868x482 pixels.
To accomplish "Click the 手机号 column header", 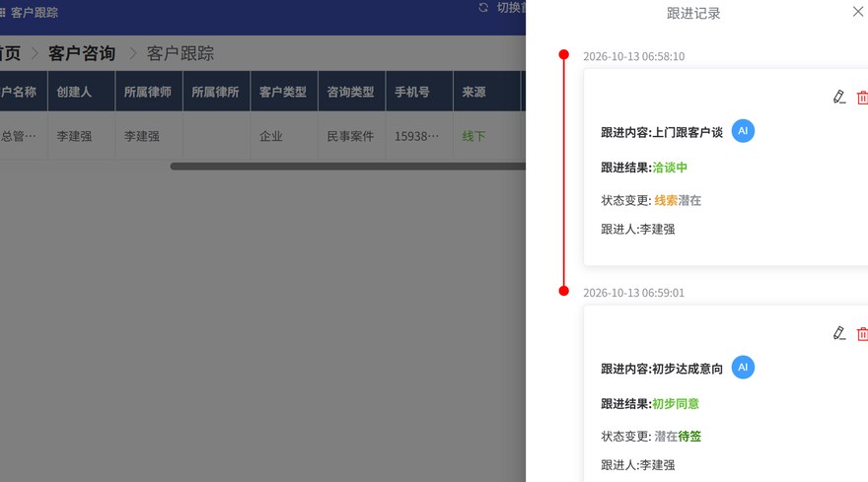I will (419, 92).
